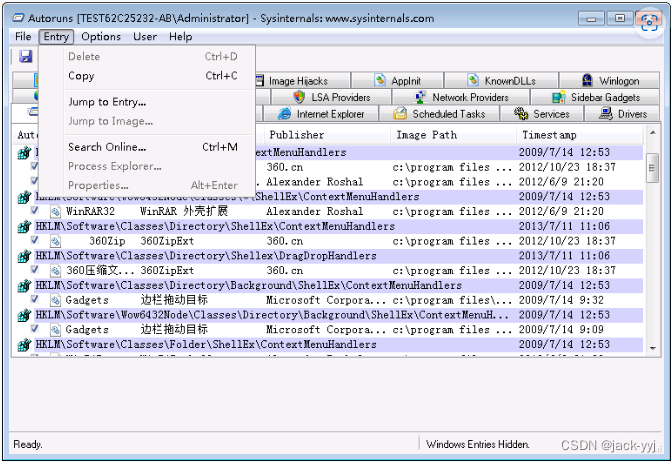Image resolution: width=671 pixels, height=462 pixels.
Task: Click the Winlogon tab icon
Action: point(588,80)
